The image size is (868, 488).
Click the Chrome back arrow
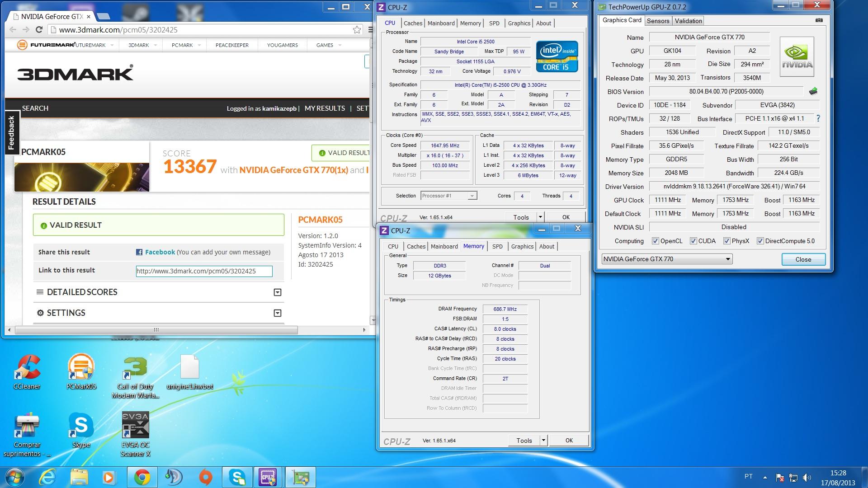pyautogui.click(x=13, y=30)
